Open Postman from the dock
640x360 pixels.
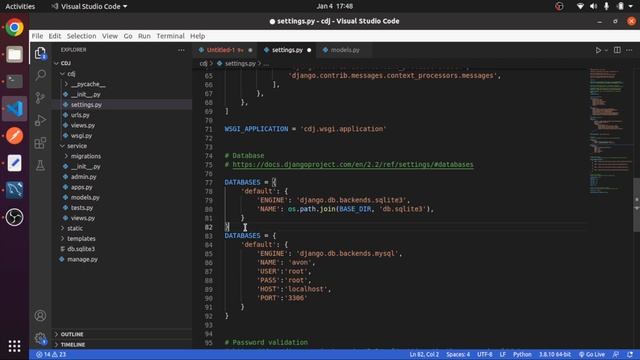(x=14, y=136)
